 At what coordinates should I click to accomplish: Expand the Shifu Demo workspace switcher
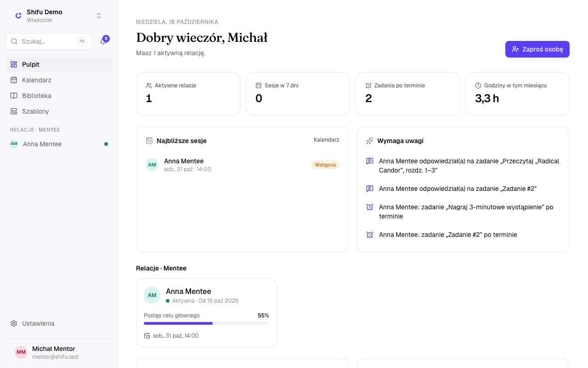[x=59, y=16]
